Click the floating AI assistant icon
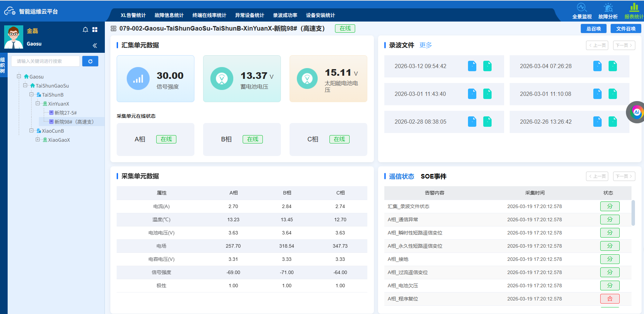The width and height of the screenshot is (644, 314). point(636,112)
